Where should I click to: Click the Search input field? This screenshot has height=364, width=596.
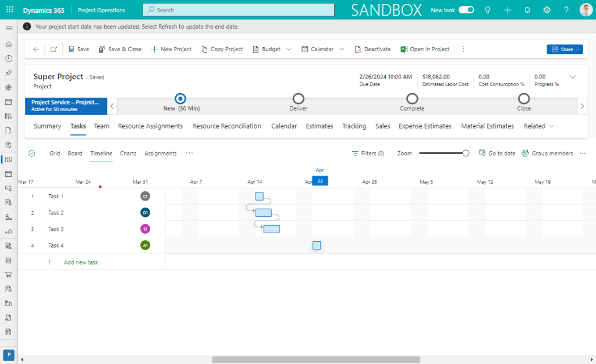[x=239, y=10]
